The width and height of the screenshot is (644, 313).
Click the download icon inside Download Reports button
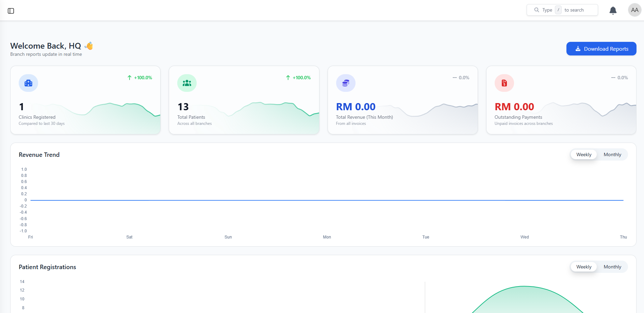[578, 49]
